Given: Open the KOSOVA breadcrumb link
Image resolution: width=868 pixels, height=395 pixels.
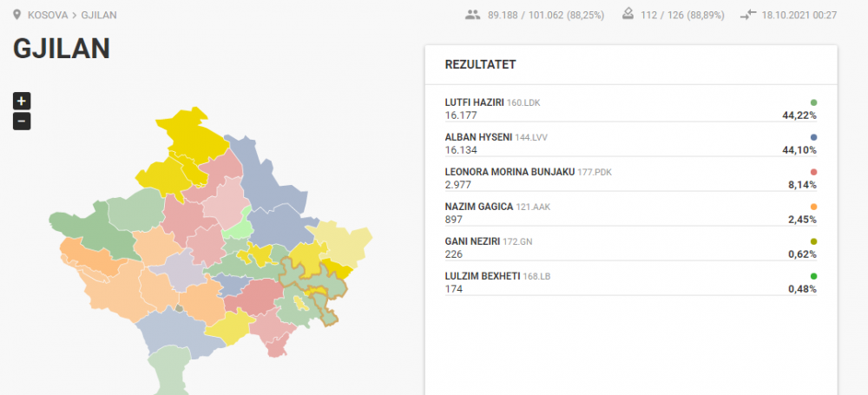Looking at the screenshot, I should (49, 16).
